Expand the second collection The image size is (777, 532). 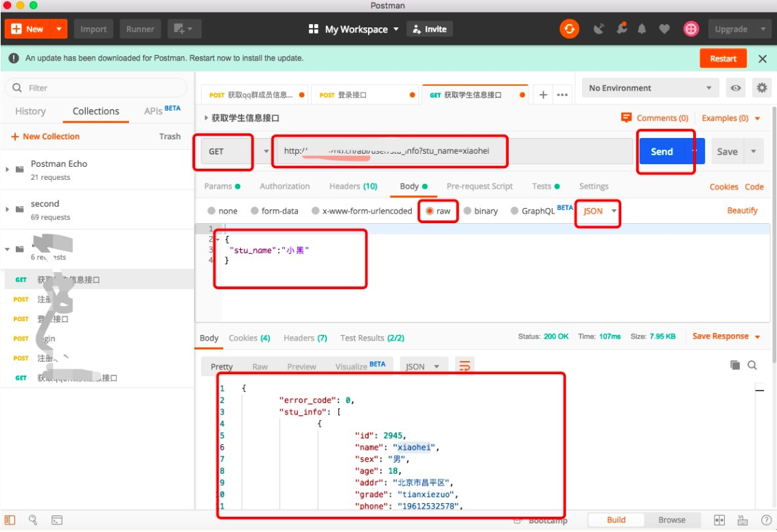click(x=8, y=209)
